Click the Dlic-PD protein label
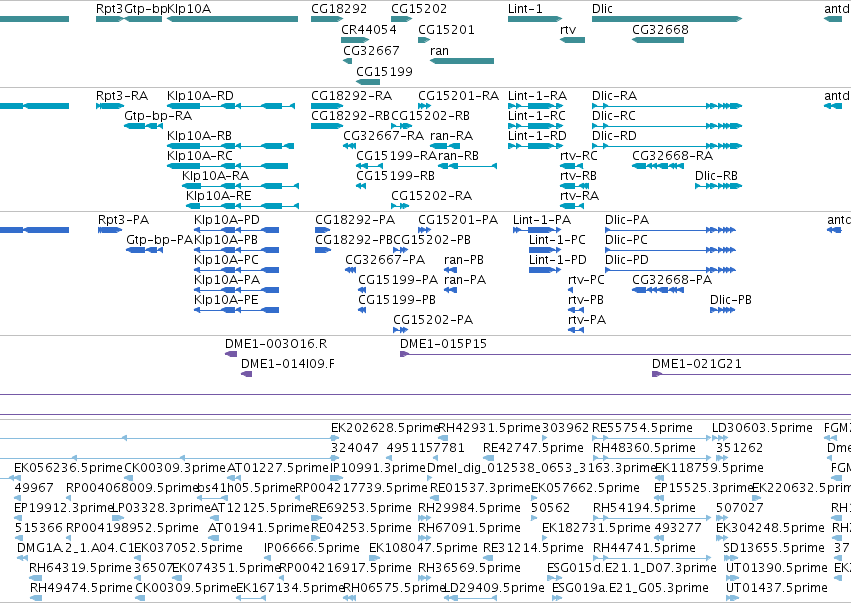Image resolution: width=851 pixels, height=603 pixels. [x=627, y=260]
